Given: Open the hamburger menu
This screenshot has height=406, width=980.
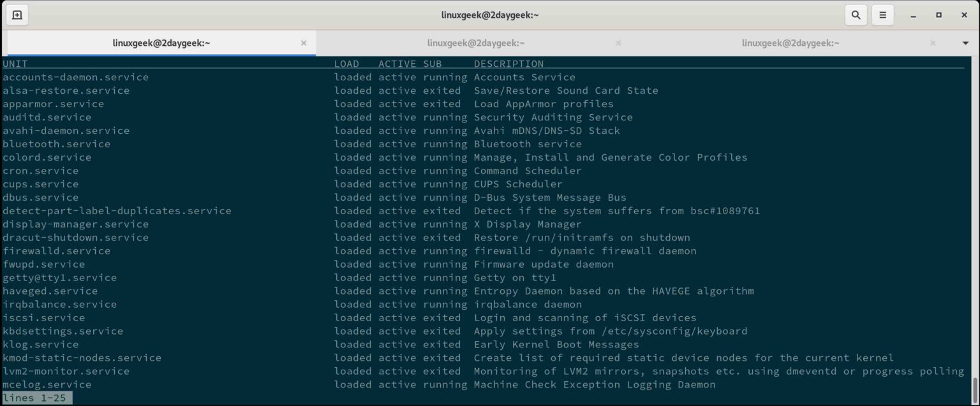Looking at the screenshot, I should pos(882,15).
